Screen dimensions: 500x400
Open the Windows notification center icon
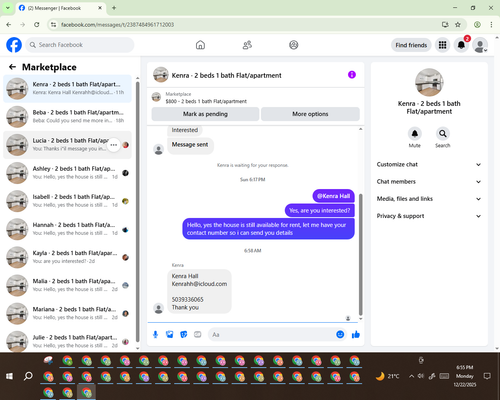[487, 376]
